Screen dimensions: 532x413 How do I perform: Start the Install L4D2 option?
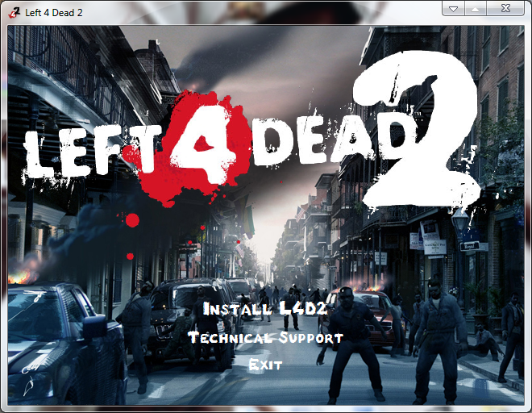click(265, 309)
